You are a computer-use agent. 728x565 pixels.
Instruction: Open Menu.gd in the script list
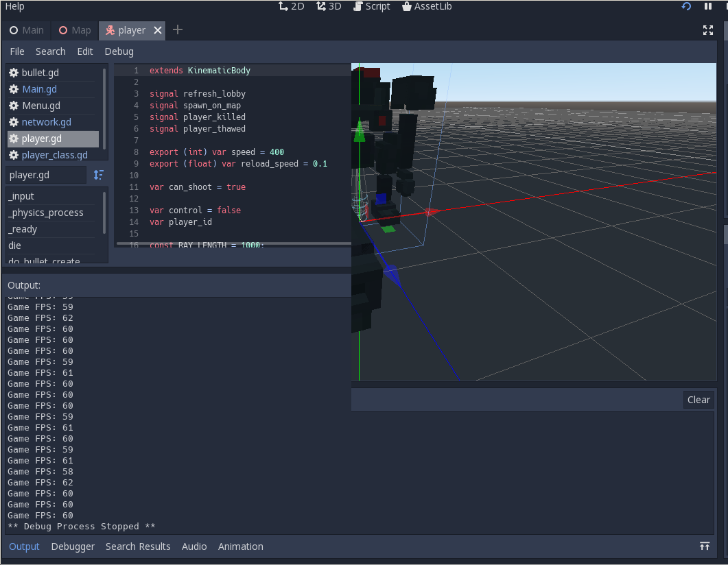click(54, 106)
